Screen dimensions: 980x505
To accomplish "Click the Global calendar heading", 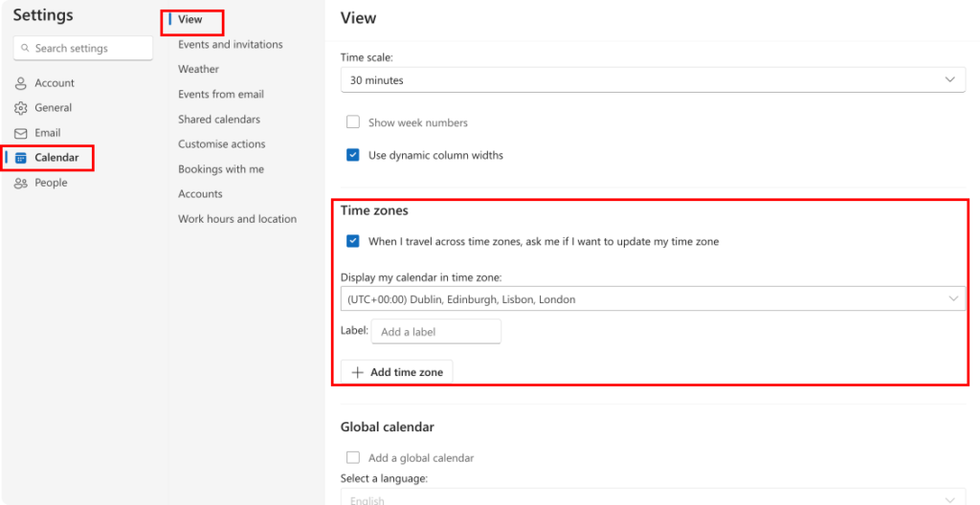I will (388, 427).
